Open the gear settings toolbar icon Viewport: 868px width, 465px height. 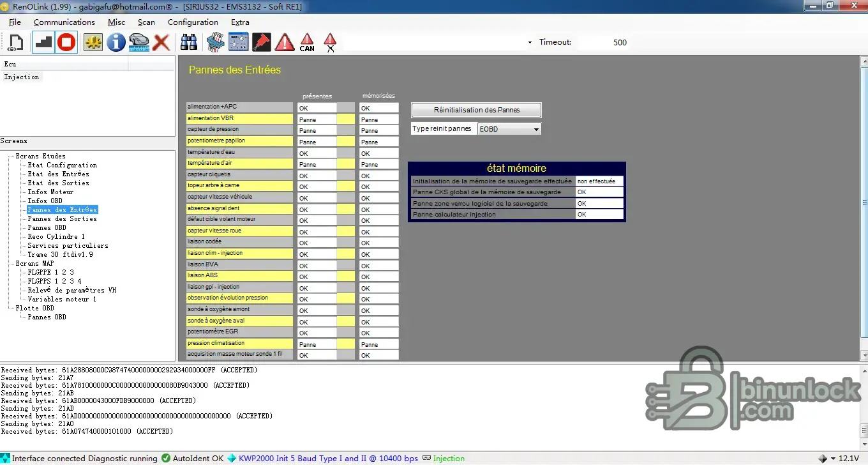[93, 43]
